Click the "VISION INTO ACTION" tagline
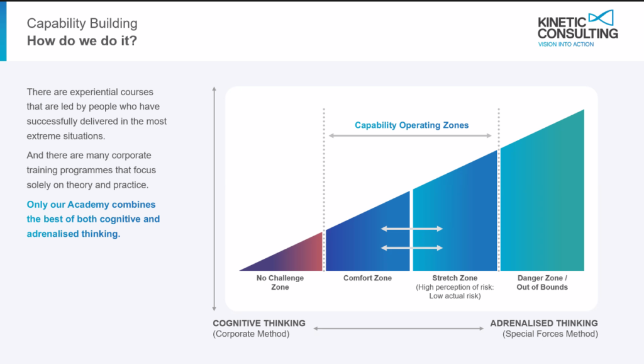Viewport: 644px width, 364px height. click(x=566, y=44)
